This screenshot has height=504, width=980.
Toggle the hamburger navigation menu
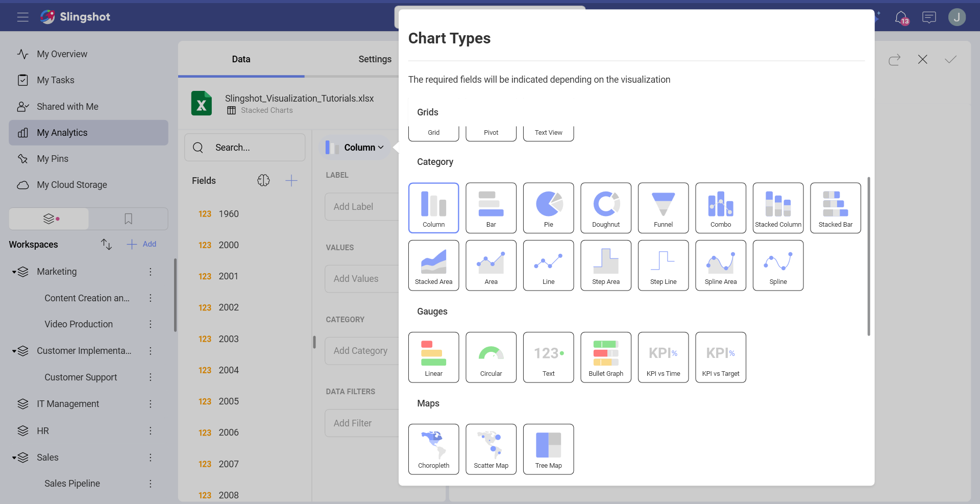click(22, 17)
